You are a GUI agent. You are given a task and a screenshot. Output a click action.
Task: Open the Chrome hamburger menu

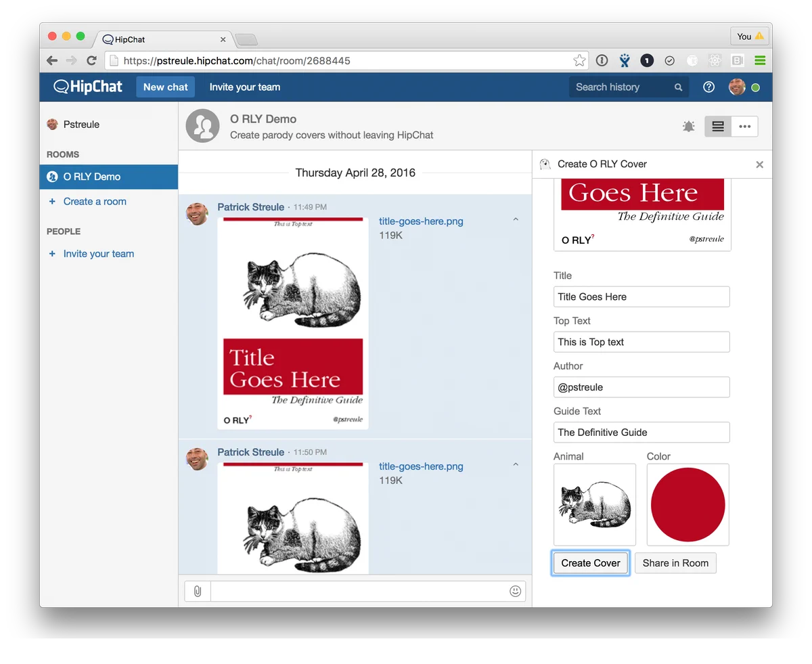pyautogui.click(x=760, y=60)
